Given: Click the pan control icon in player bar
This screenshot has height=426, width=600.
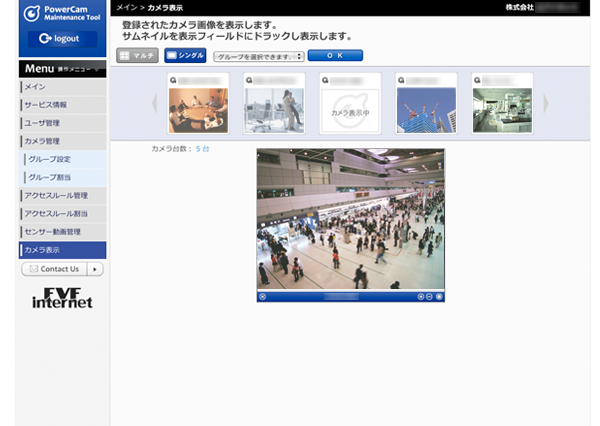Looking at the screenshot, I should [x=262, y=297].
